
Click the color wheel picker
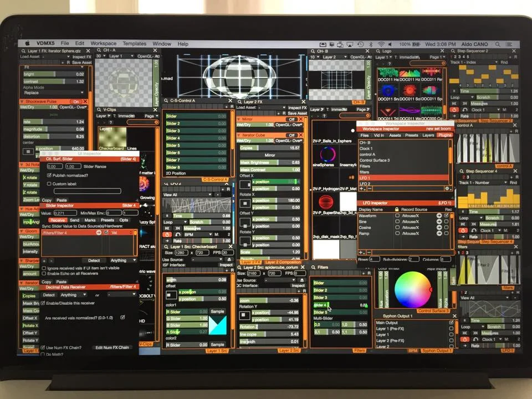click(x=412, y=289)
